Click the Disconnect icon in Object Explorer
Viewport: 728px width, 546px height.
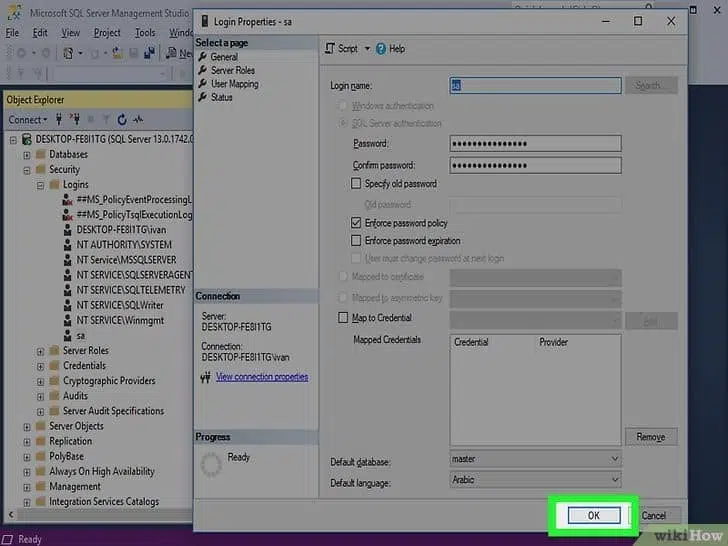click(x=75, y=120)
